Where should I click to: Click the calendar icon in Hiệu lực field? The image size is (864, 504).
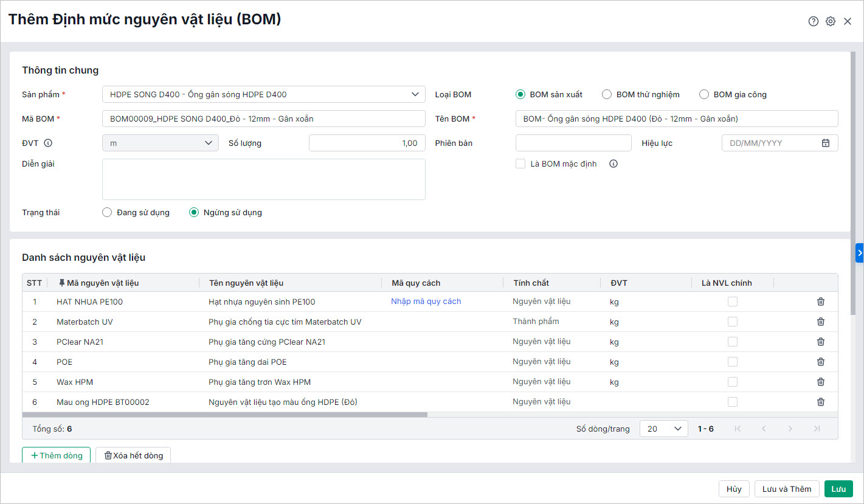[825, 143]
